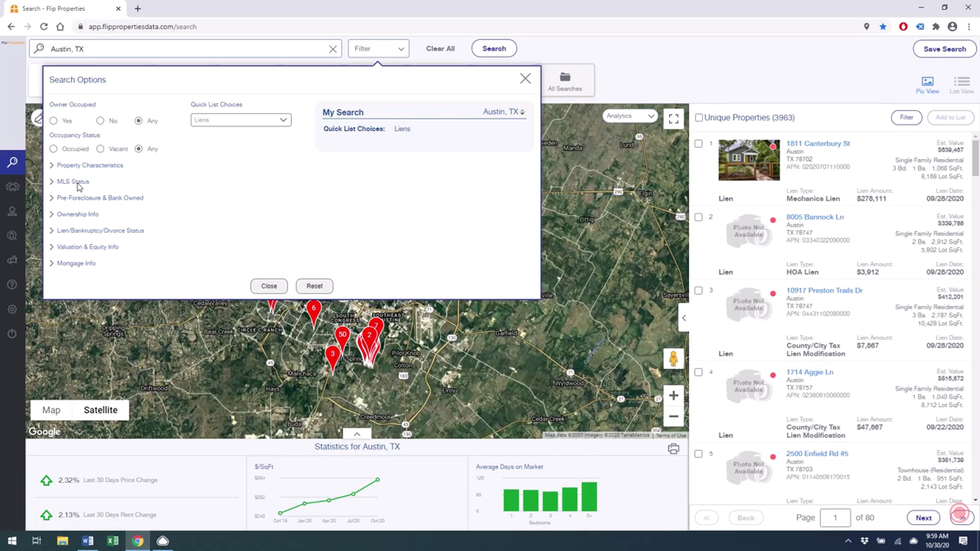
Task: Check the box for 1811 Canterbury St
Action: tap(699, 144)
